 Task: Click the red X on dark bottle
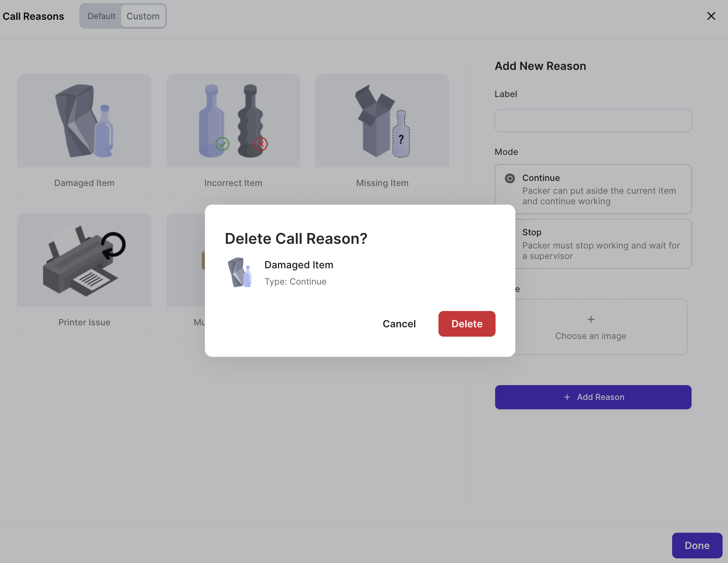click(x=261, y=144)
